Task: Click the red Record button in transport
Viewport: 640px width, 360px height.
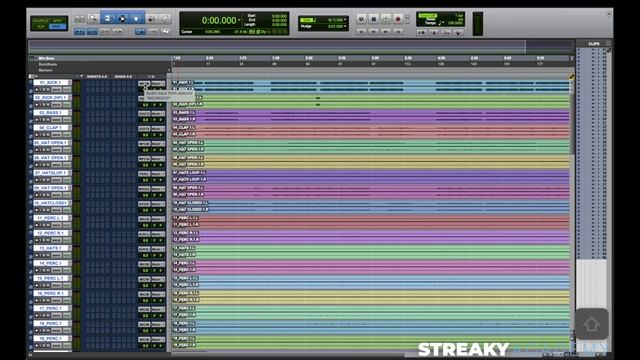Action: [398, 19]
